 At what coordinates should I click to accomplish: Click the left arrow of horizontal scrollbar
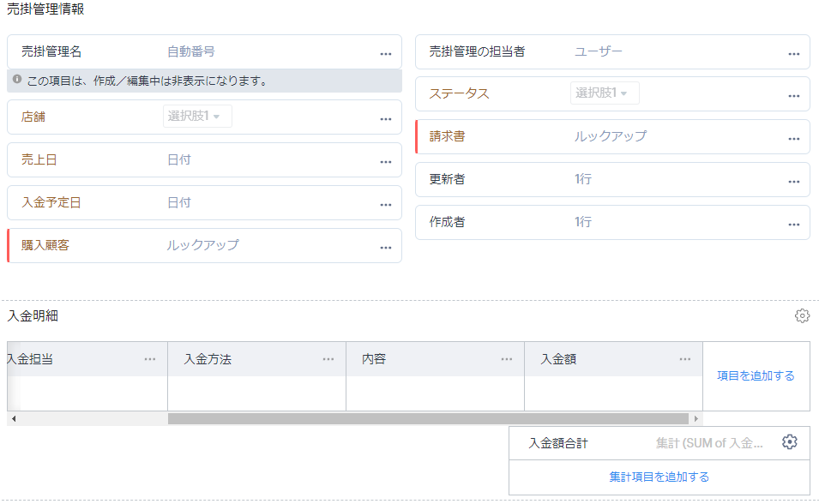point(14,418)
